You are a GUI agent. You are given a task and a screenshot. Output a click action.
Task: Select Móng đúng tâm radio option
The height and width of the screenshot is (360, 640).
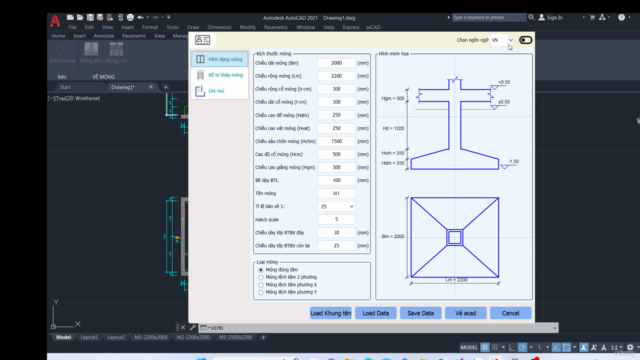click(x=261, y=270)
